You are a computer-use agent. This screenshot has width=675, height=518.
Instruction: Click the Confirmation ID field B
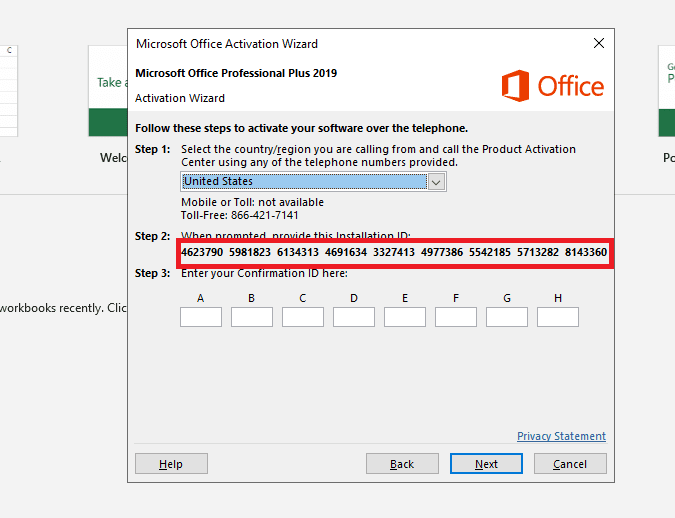tap(252, 317)
